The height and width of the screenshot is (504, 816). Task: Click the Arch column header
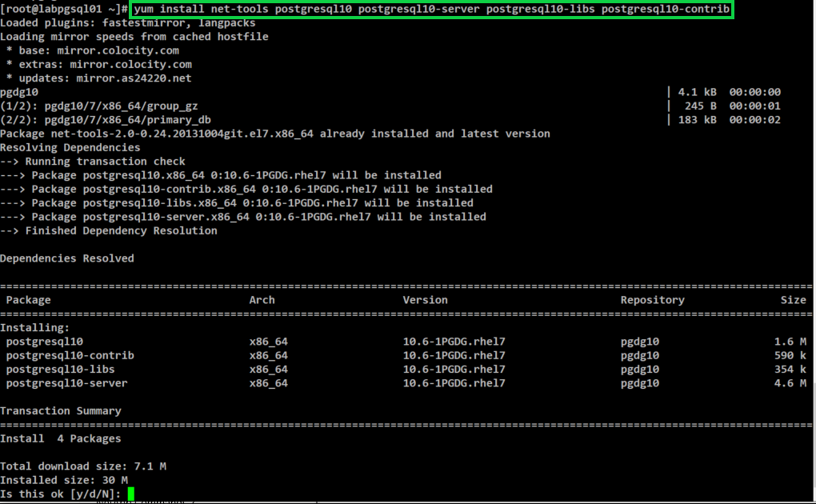tap(262, 300)
